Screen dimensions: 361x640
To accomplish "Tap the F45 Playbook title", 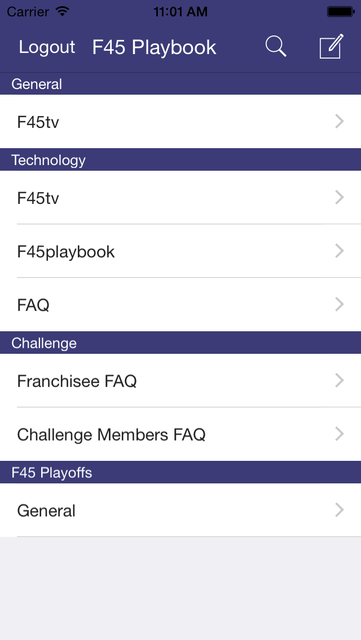I will [x=154, y=47].
